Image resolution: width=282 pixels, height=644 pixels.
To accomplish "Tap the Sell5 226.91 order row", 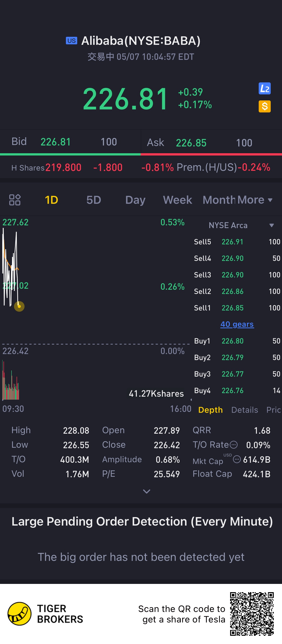I will tap(237, 242).
